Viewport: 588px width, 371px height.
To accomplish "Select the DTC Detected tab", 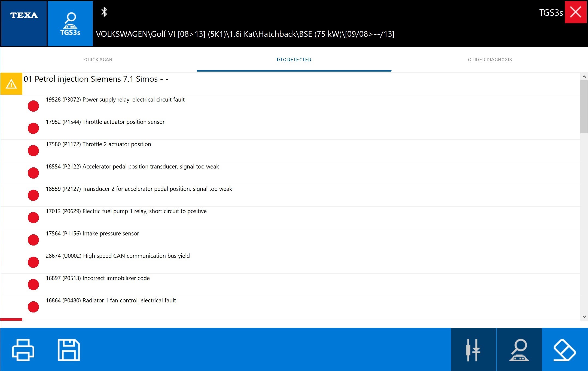I will tap(294, 60).
